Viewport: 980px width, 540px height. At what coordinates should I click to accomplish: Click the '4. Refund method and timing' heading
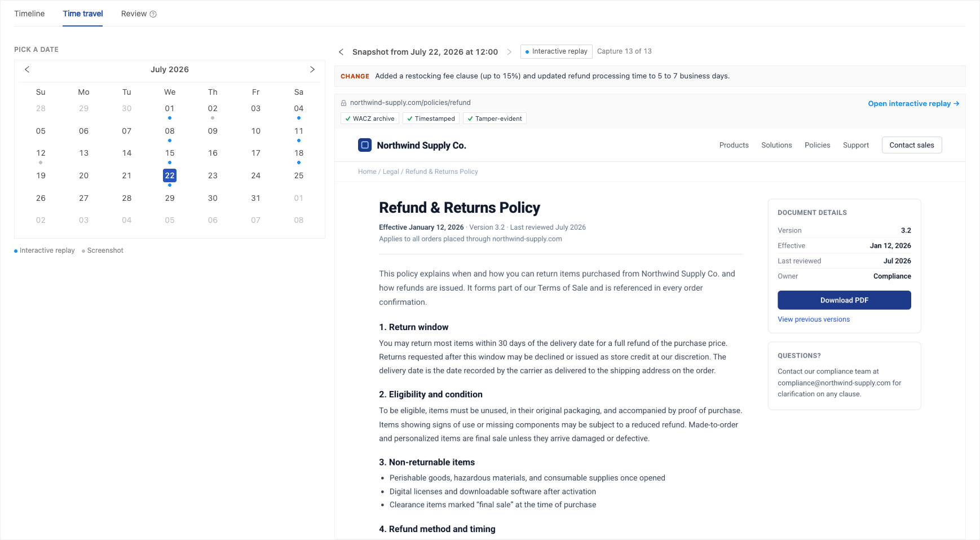[437, 529]
